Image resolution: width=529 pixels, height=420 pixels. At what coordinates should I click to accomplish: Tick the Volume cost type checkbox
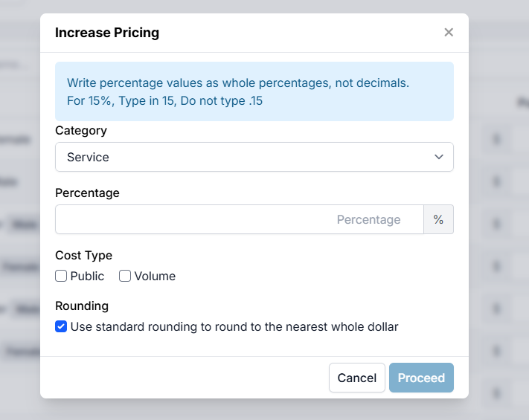[125, 277]
